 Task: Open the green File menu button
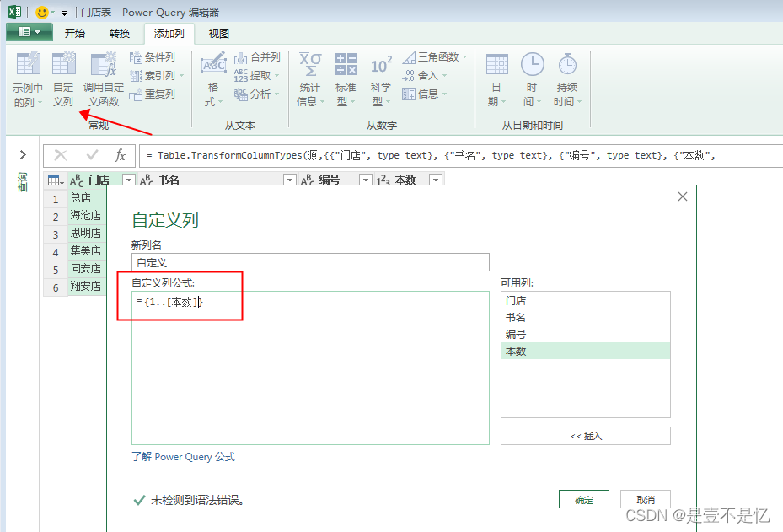(29, 32)
